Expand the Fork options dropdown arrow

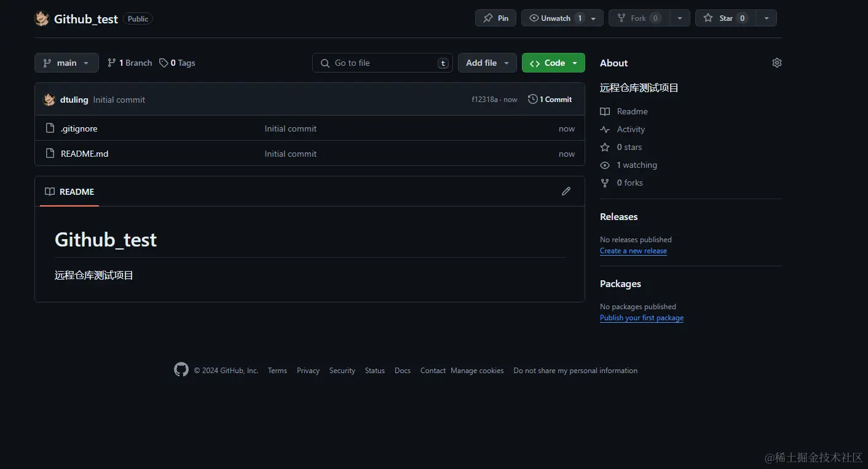[x=680, y=18]
